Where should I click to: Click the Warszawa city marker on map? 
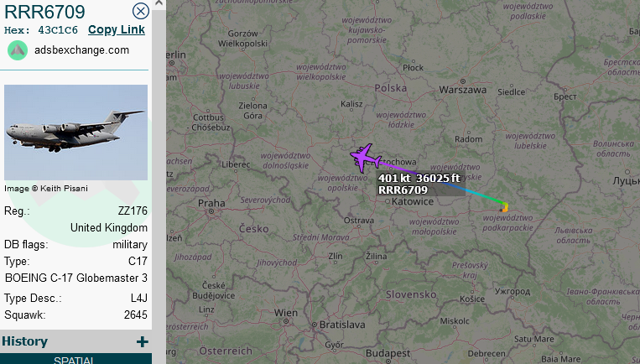[462, 81]
